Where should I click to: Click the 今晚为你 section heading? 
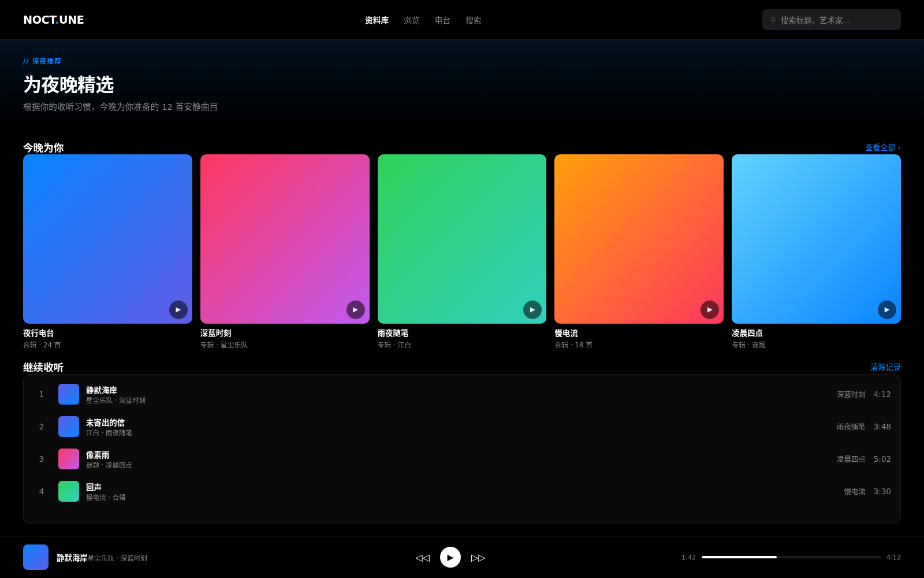click(43, 147)
